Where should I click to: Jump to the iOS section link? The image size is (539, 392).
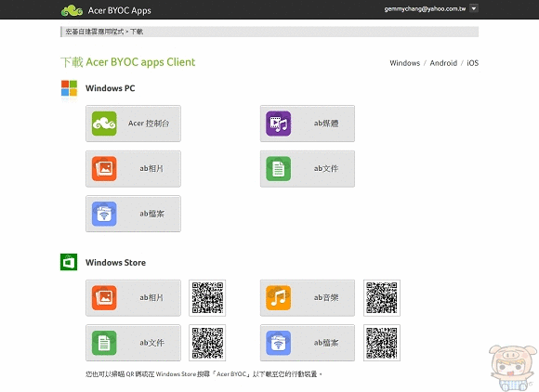(x=472, y=63)
